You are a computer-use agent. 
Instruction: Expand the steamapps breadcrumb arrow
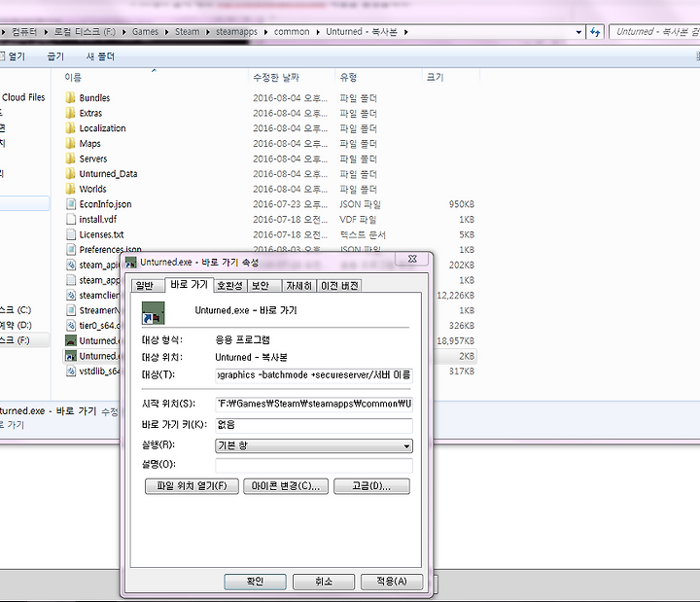[265, 32]
